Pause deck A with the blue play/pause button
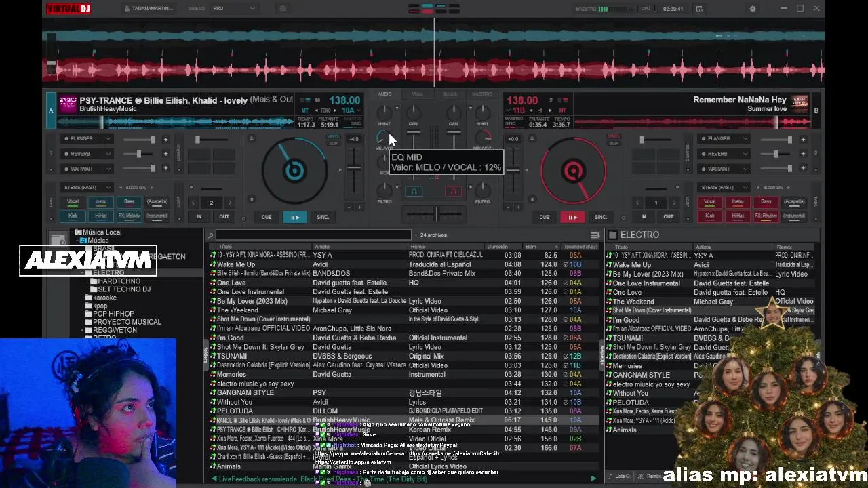 pyautogui.click(x=295, y=217)
